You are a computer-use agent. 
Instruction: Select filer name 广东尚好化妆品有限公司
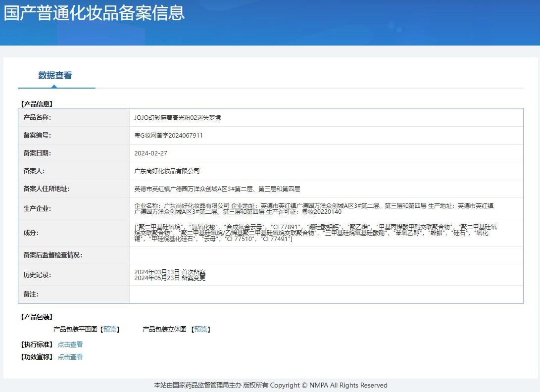(167, 171)
